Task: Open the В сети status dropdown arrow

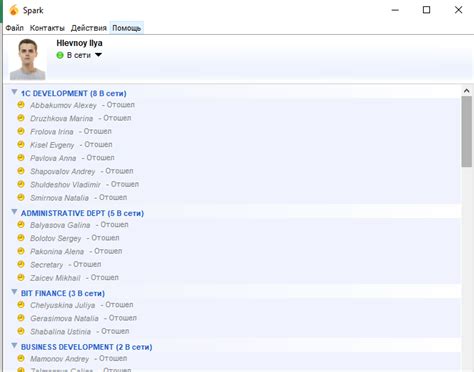Action: (x=98, y=55)
